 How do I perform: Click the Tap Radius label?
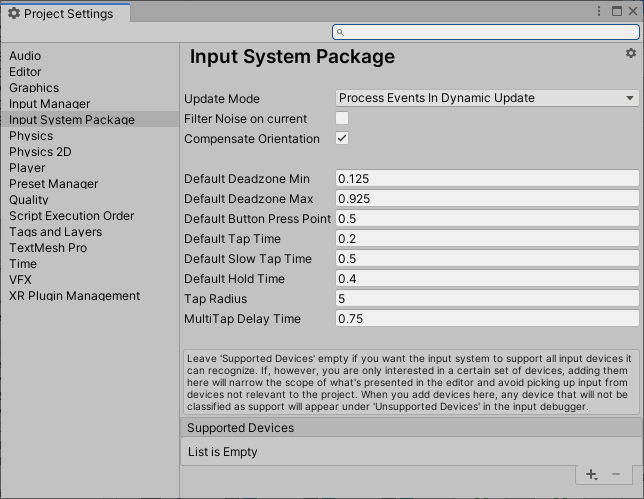(216, 299)
